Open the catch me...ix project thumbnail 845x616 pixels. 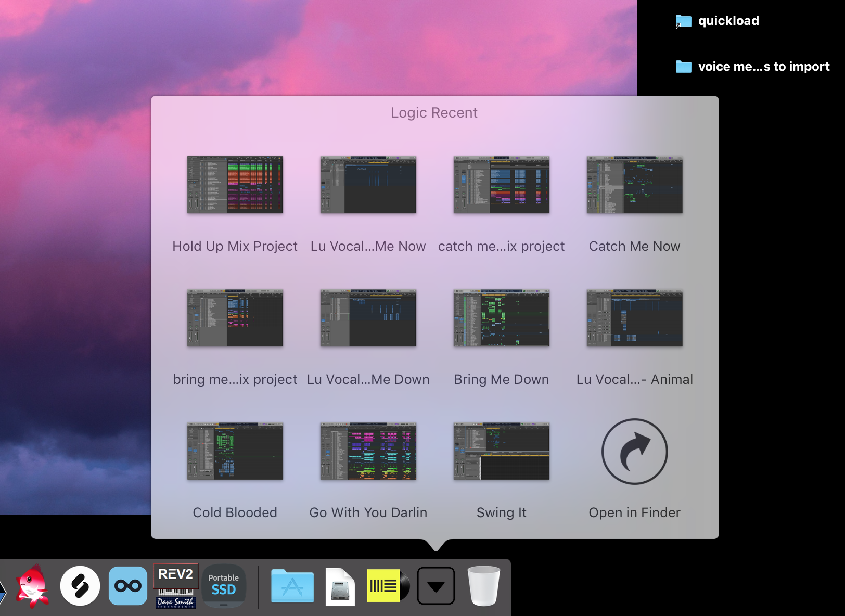[502, 185]
